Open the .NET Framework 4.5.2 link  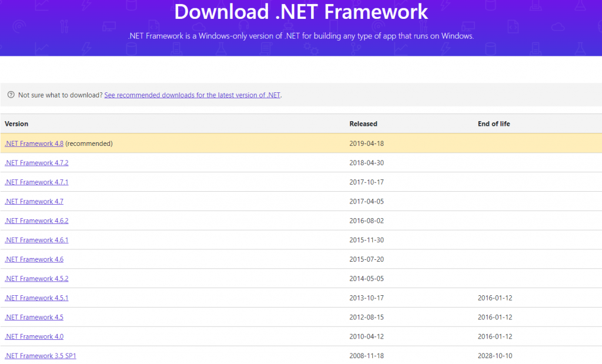[36, 278]
